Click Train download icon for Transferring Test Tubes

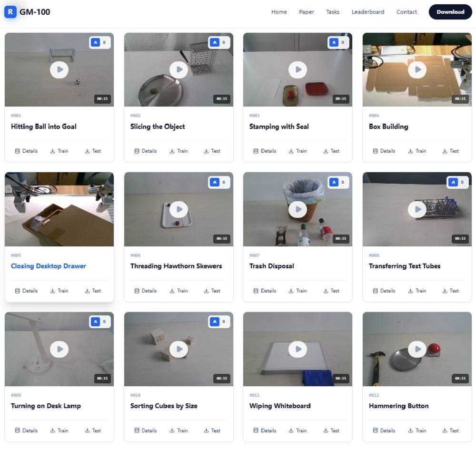[410, 291]
